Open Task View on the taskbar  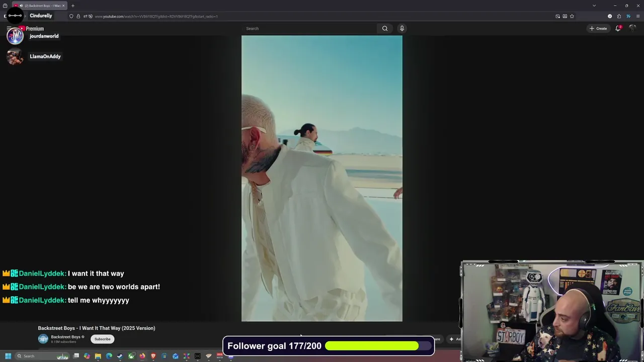(76, 356)
